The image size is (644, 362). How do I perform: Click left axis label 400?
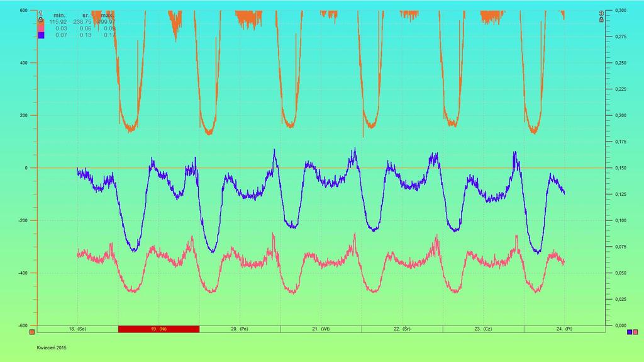pyautogui.click(x=24, y=63)
